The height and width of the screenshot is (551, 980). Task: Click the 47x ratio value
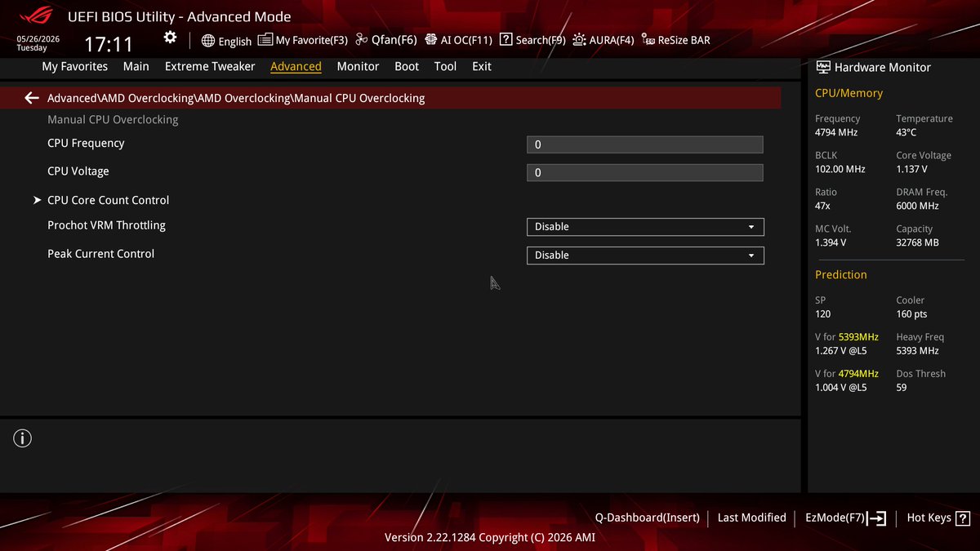822,207
